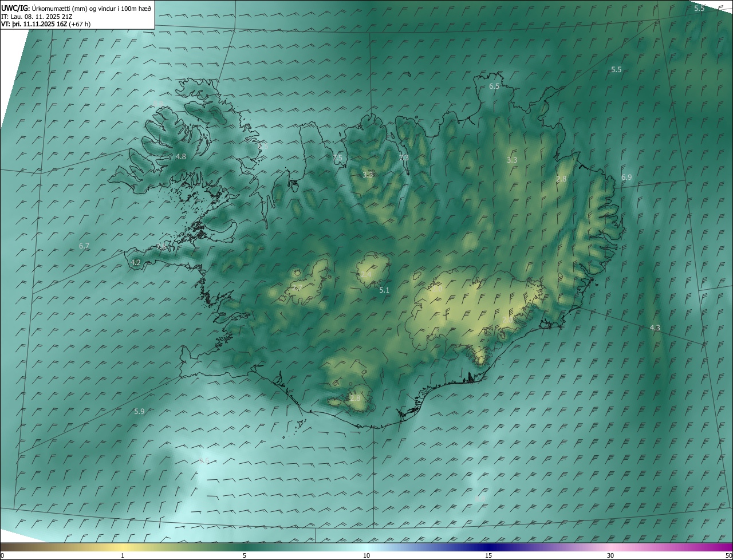Pick the pale yellow color at 1 on the scale
Image resolution: width=733 pixels, height=560 pixels.
click(x=123, y=547)
